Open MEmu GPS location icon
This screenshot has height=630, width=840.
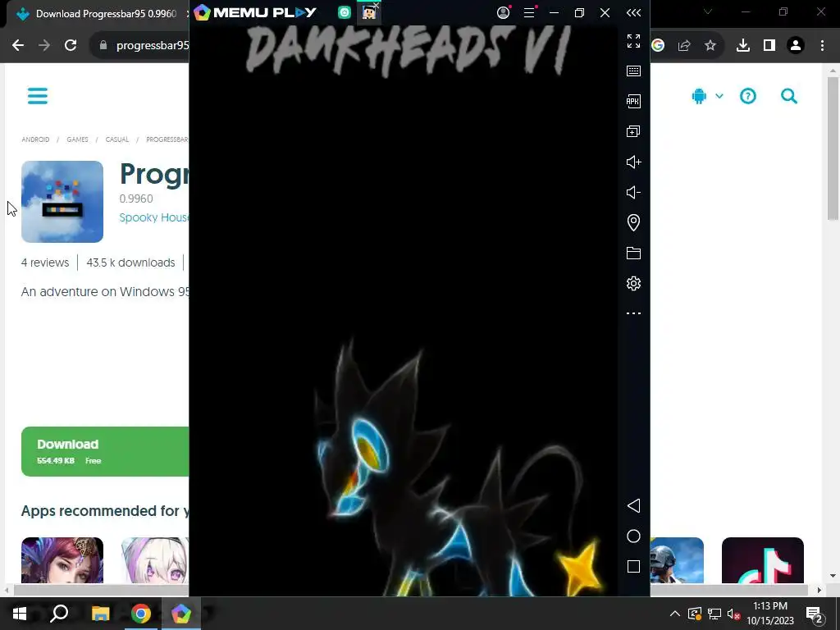(633, 222)
